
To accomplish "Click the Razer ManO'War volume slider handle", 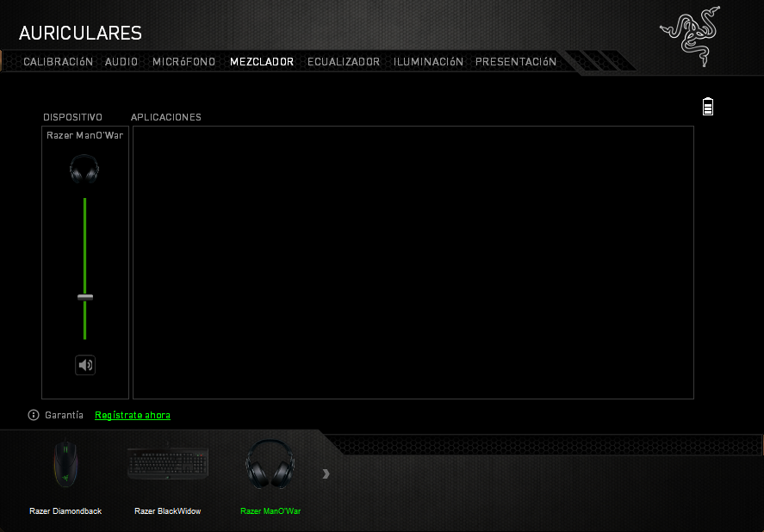I will (x=85, y=297).
